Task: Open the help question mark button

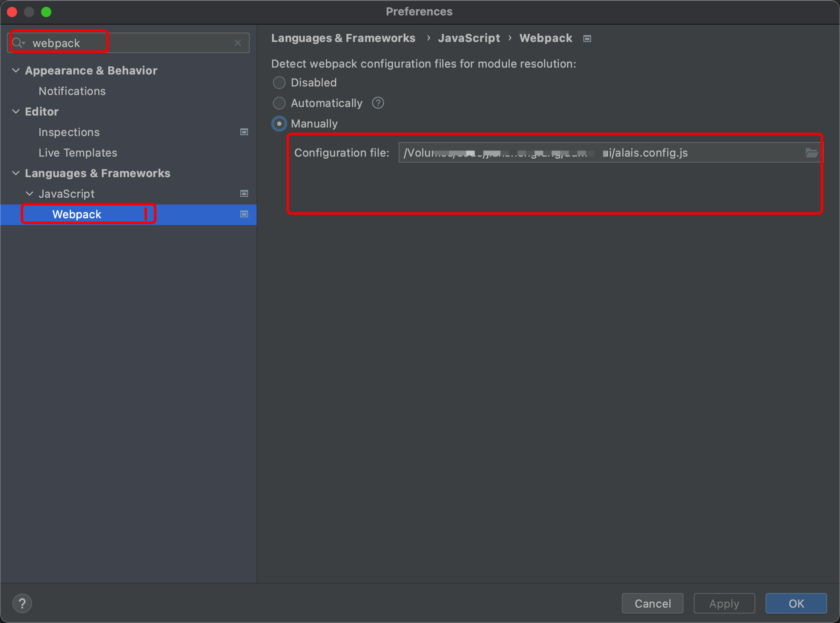Action: [22, 603]
